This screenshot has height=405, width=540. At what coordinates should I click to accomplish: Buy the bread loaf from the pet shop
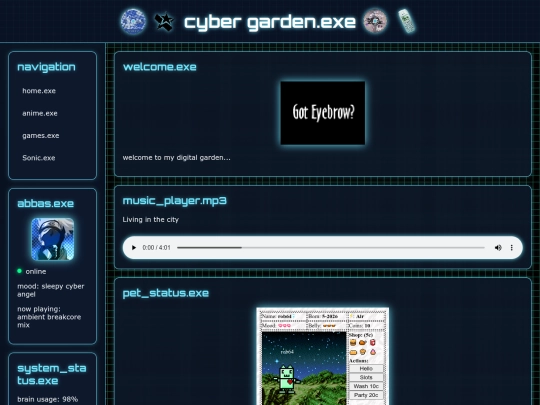coord(353,352)
